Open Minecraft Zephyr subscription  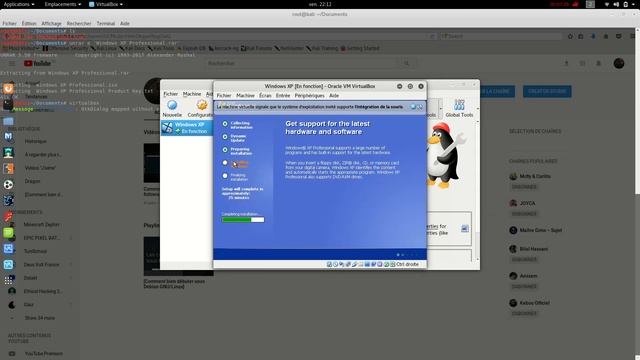click(x=41, y=224)
